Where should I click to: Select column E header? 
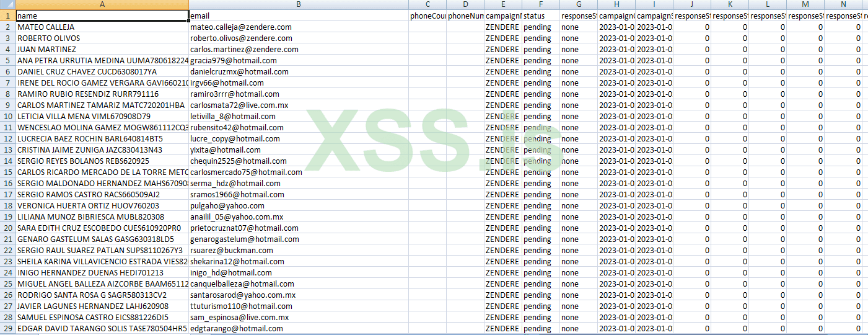503,4
